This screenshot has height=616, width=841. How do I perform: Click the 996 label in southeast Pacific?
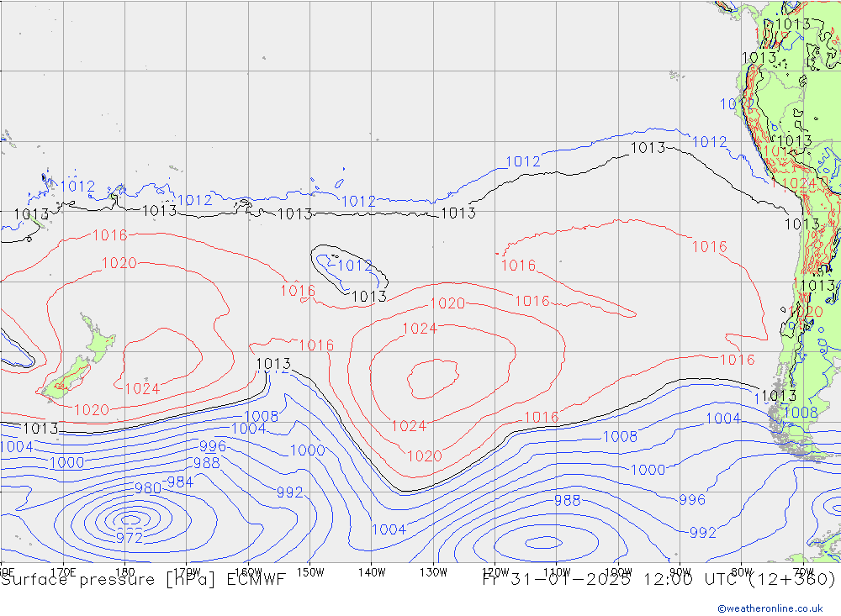(x=692, y=500)
